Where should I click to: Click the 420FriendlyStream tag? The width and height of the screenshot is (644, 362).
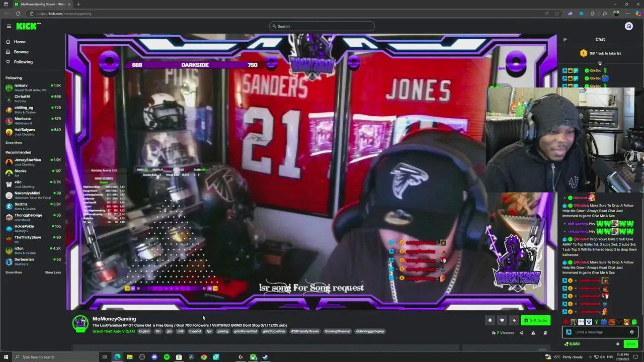tap(305, 331)
